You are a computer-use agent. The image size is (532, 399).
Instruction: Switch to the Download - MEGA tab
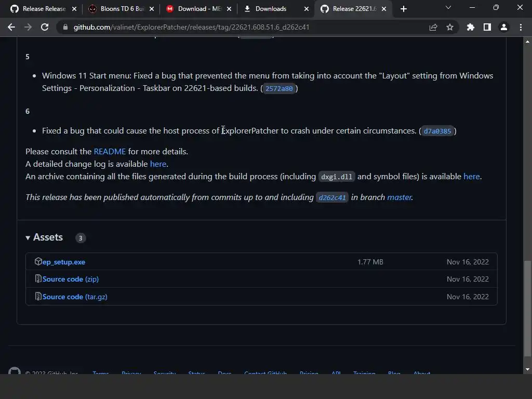[199, 9]
